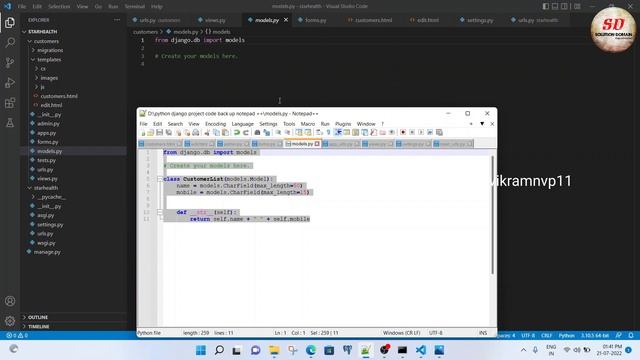Viewport: 640px width, 360px height.
Task: Click the Find binoculars icon in Notepad++
Action: coord(257,132)
